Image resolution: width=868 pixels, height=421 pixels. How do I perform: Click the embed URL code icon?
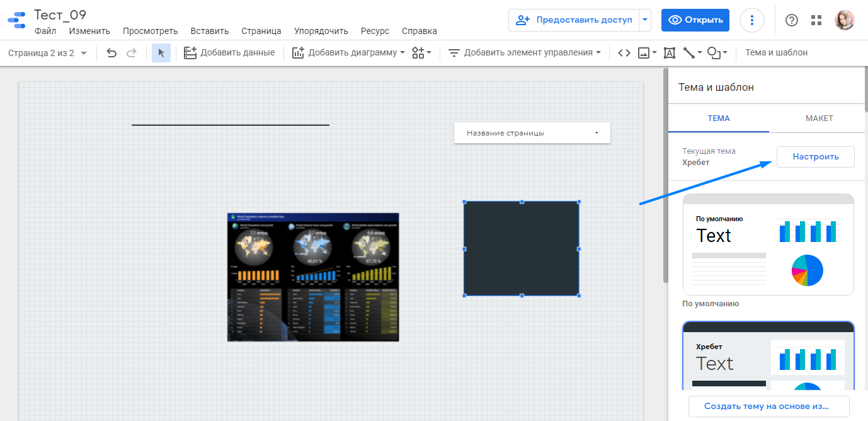click(x=624, y=53)
